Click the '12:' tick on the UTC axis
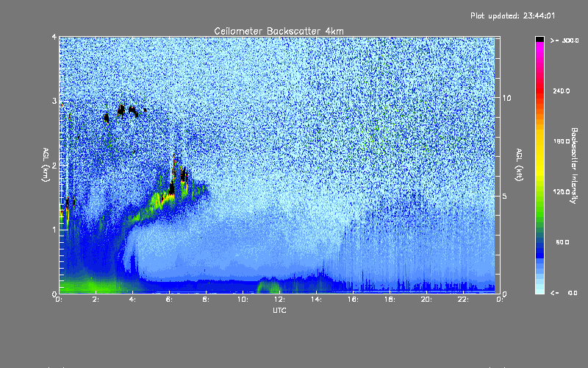 click(279, 300)
